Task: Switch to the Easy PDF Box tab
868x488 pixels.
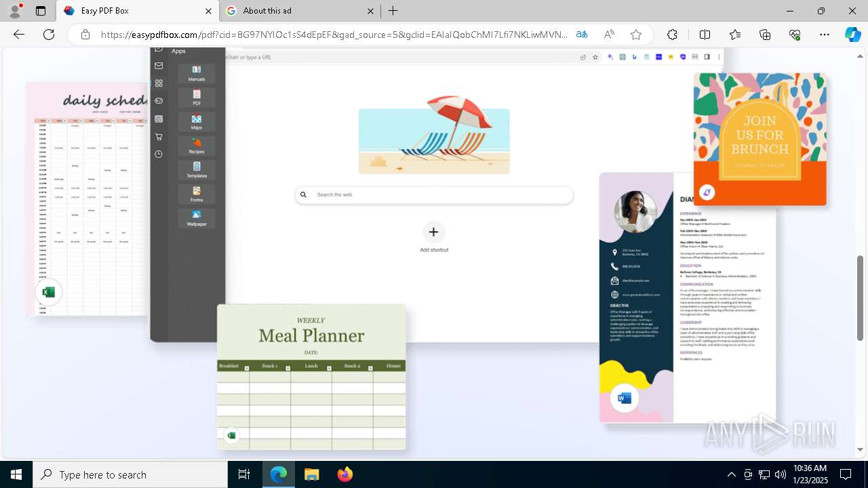Action: point(138,11)
